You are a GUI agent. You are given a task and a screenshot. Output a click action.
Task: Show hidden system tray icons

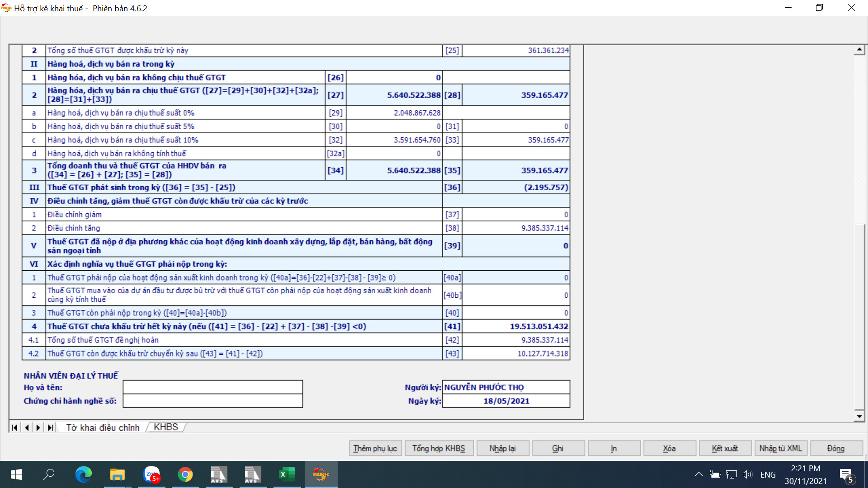click(x=698, y=474)
